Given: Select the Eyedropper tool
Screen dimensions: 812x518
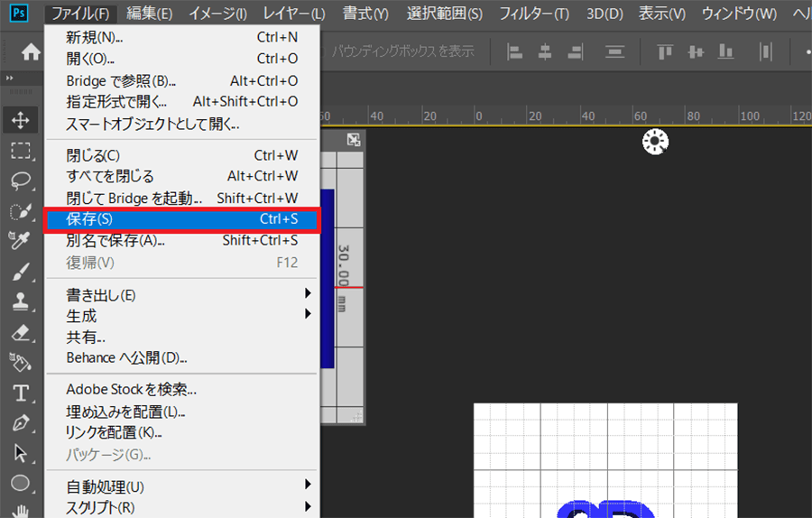Looking at the screenshot, I should [x=20, y=241].
